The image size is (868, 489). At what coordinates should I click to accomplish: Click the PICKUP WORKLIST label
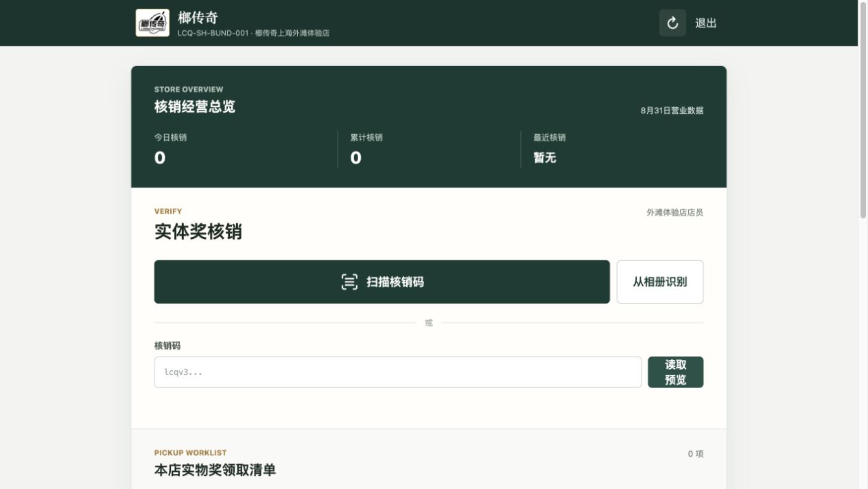pyautogui.click(x=190, y=453)
